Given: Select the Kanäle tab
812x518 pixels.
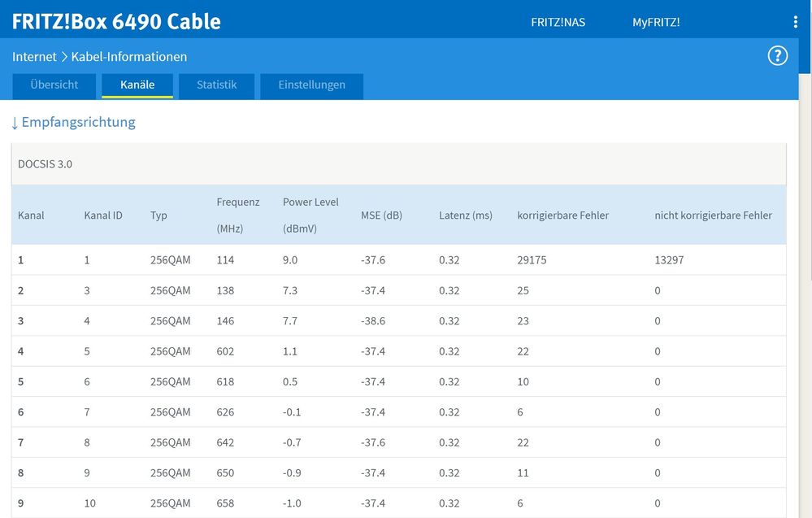Looking at the screenshot, I should [137, 85].
